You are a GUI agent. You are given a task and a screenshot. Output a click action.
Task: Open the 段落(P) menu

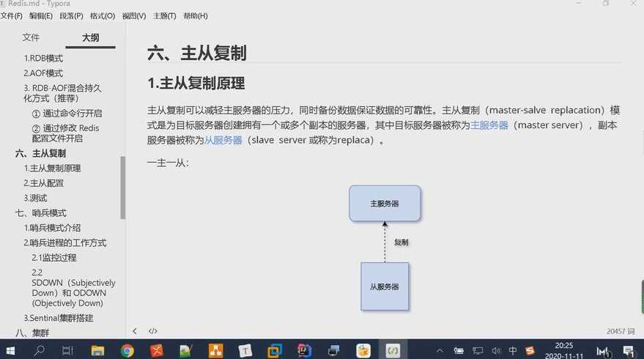pyautogui.click(x=71, y=16)
